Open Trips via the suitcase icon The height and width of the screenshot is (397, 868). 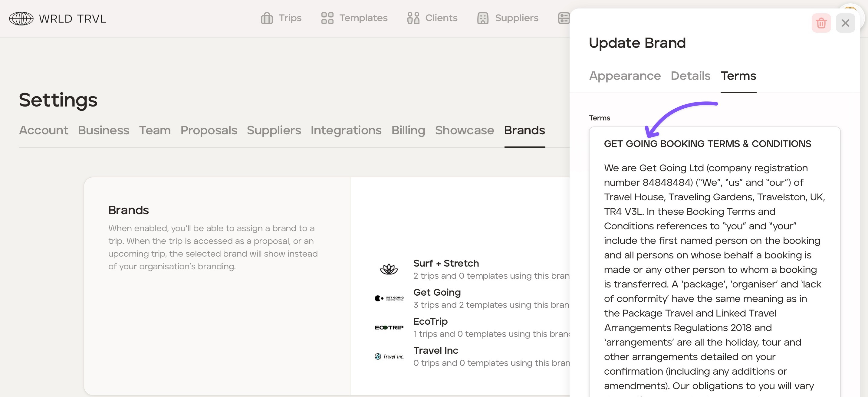click(x=267, y=18)
